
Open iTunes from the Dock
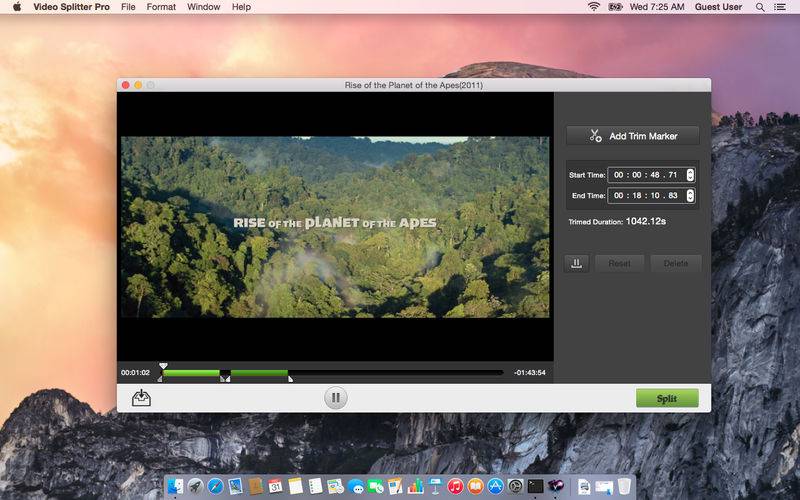pos(455,486)
